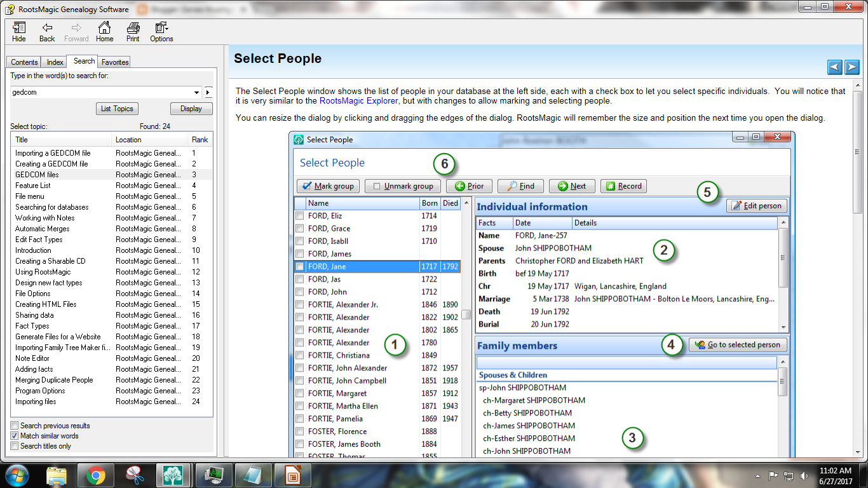Sort results by Location column header
868x488 pixels.
pyautogui.click(x=150, y=140)
